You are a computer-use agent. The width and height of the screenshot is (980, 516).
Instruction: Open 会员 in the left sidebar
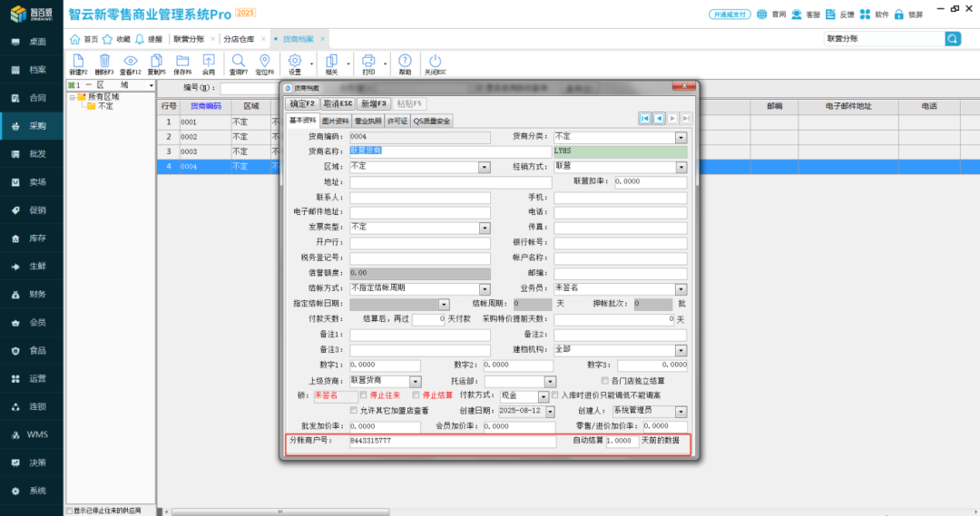click(x=31, y=322)
